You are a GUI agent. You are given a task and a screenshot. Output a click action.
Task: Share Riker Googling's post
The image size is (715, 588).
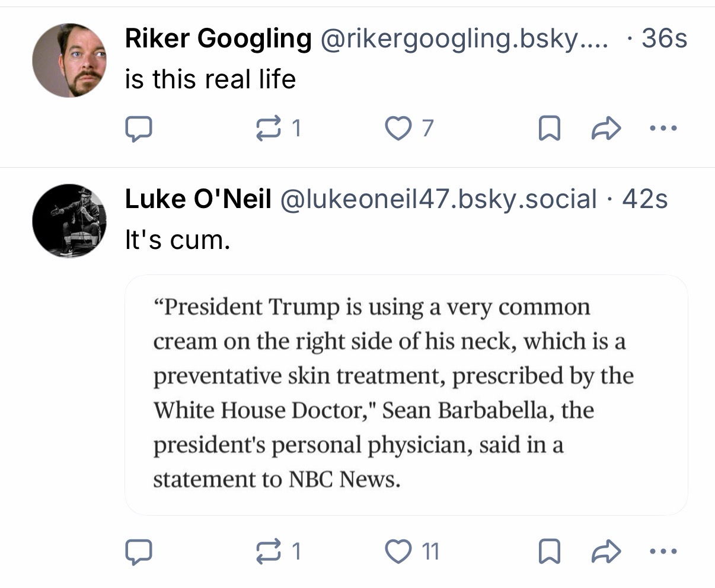tap(607, 128)
